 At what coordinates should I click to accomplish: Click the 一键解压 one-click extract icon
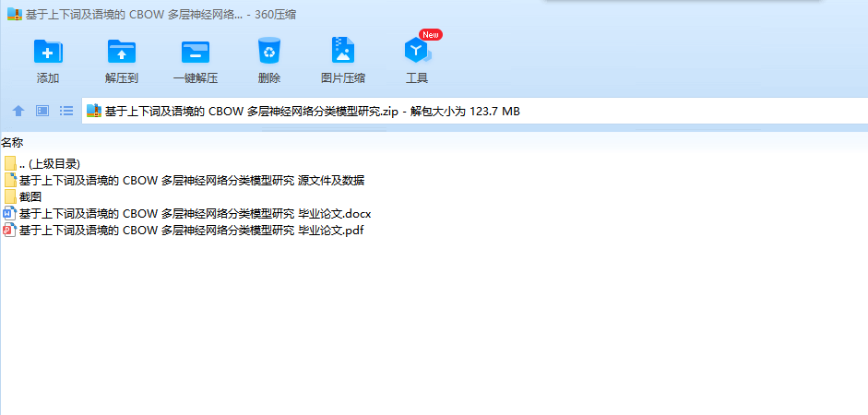tap(196, 51)
